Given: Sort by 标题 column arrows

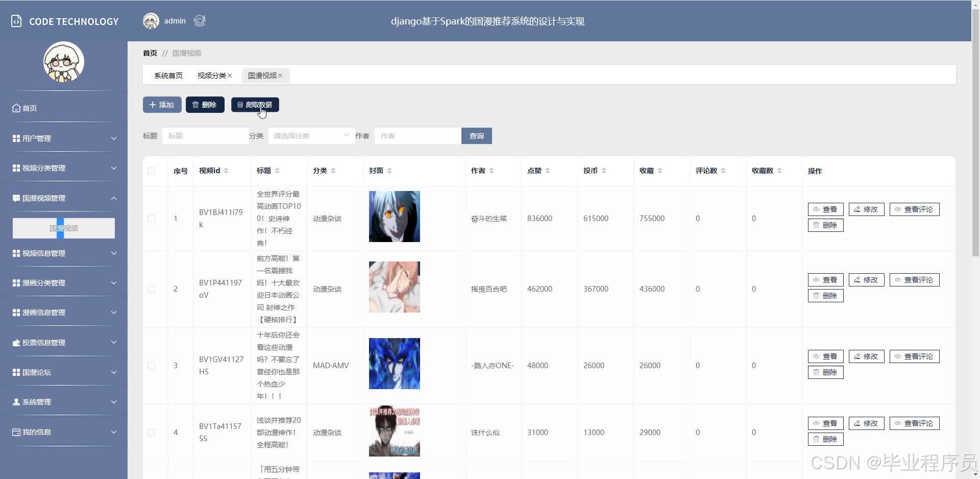Looking at the screenshot, I should point(277,171).
